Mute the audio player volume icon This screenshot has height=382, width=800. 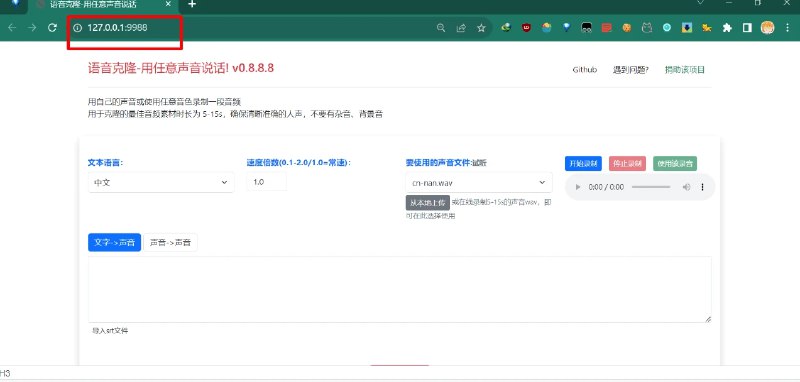pyautogui.click(x=687, y=187)
